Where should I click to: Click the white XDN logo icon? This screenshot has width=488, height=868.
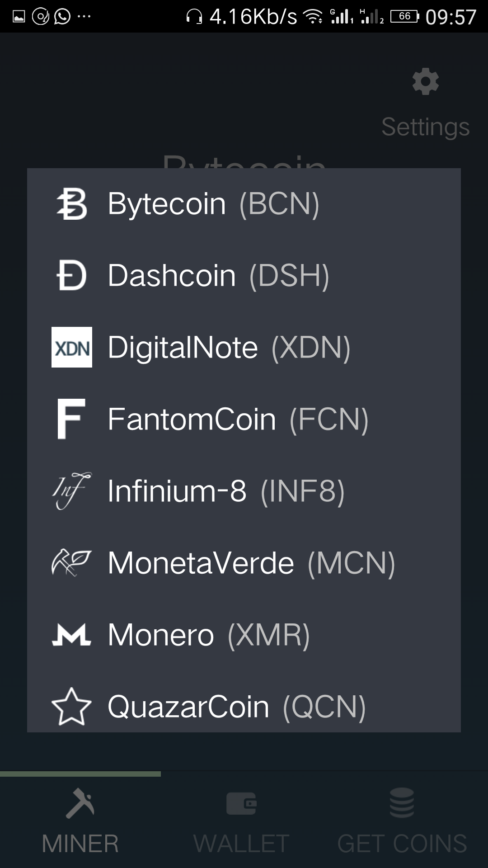pos(71,347)
